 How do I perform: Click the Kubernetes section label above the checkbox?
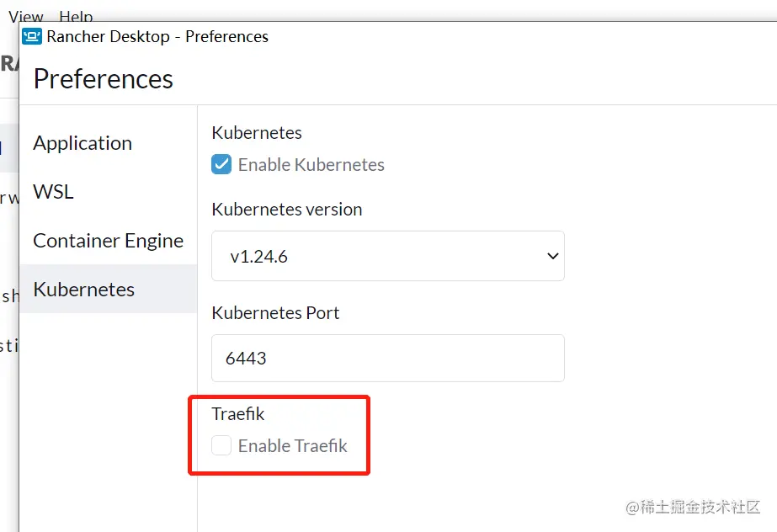[x=256, y=132]
